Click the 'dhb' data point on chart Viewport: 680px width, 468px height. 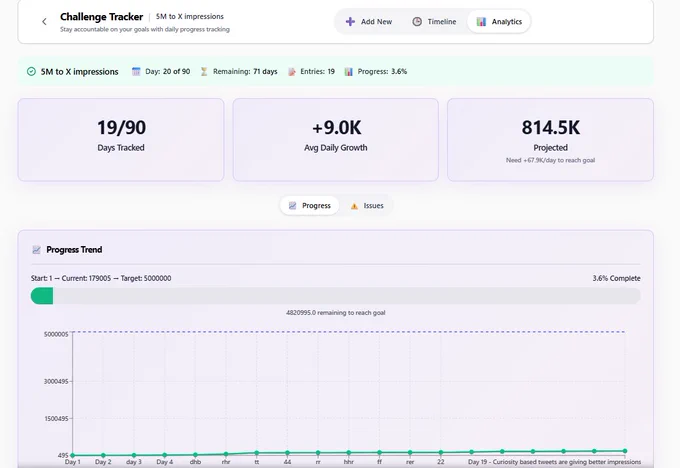[195, 455]
